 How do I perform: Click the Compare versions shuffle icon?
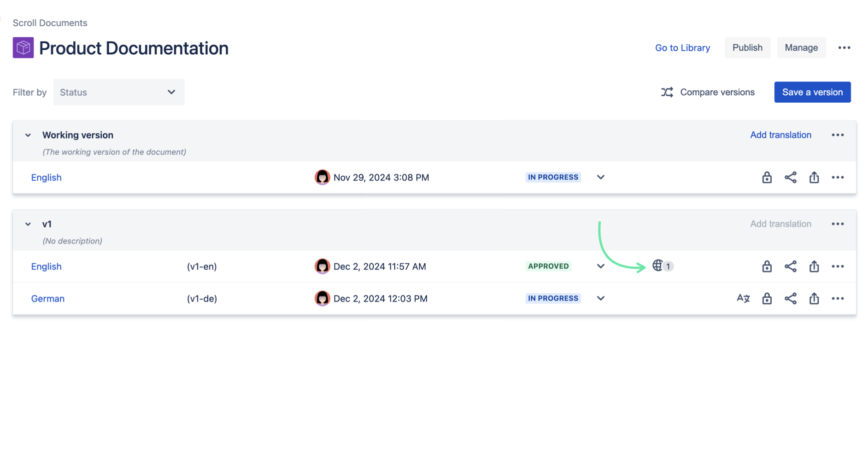tap(667, 92)
